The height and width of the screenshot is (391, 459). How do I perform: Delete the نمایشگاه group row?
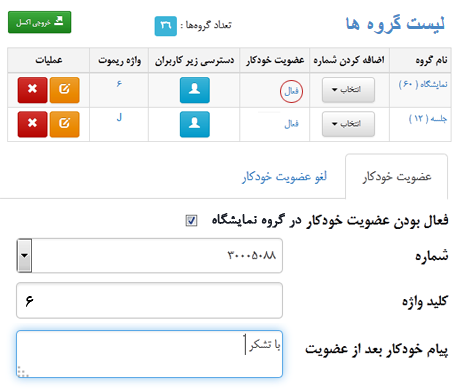point(33,90)
